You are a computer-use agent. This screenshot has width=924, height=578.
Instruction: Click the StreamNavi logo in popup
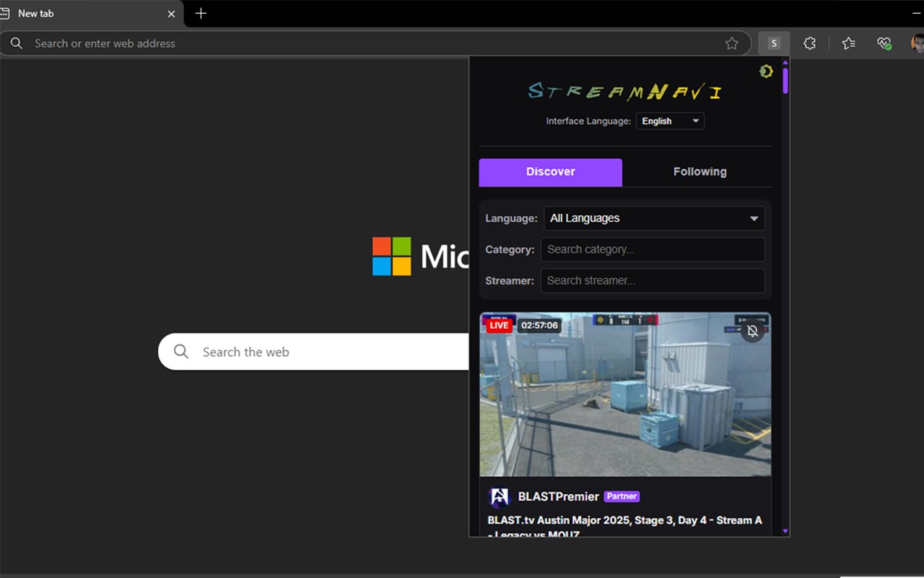click(x=625, y=92)
